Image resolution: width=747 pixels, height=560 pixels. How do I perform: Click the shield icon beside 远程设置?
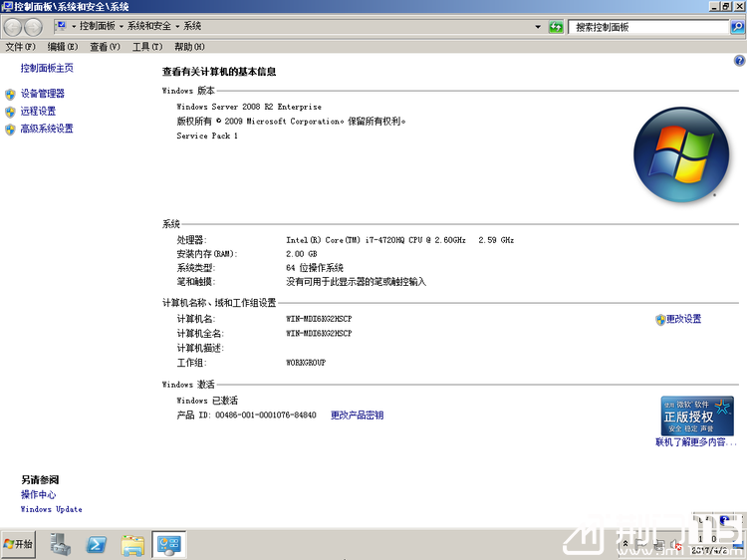tap(11, 112)
